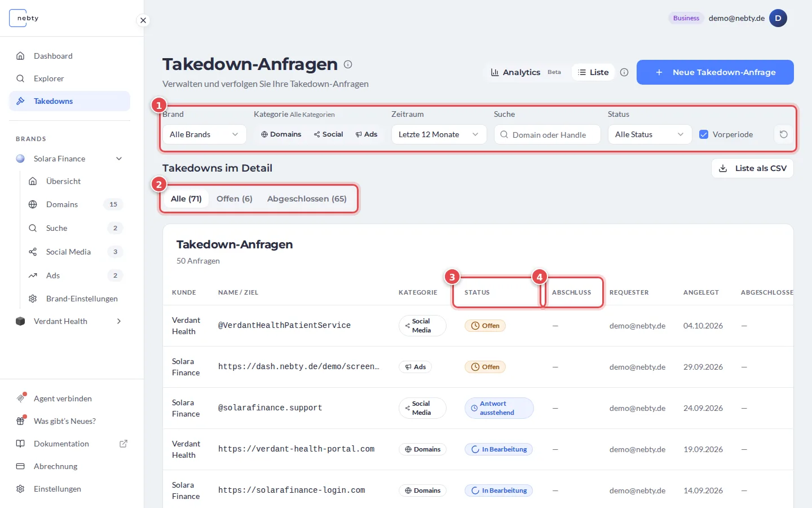The width and height of the screenshot is (812, 508).
Task: Toggle the Ads category filter
Action: 367,134
